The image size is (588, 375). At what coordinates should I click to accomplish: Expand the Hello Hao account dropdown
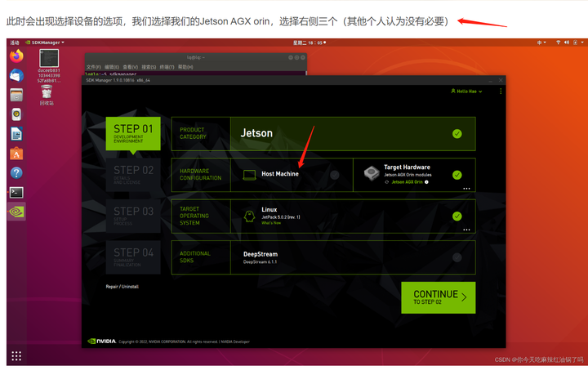(466, 92)
